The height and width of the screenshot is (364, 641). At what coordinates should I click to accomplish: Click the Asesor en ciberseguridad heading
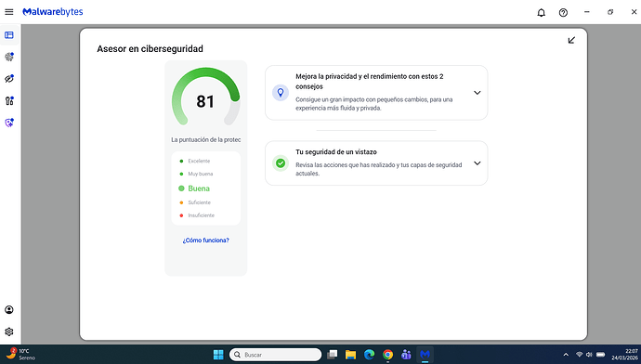(150, 48)
